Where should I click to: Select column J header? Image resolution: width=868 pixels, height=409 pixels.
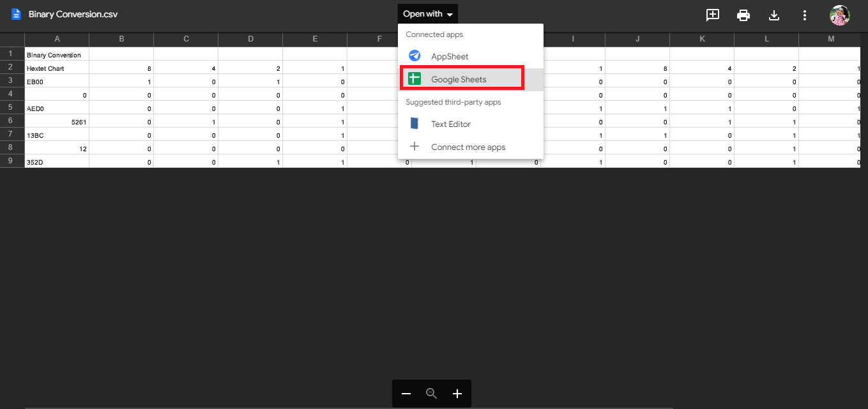(x=637, y=40)
